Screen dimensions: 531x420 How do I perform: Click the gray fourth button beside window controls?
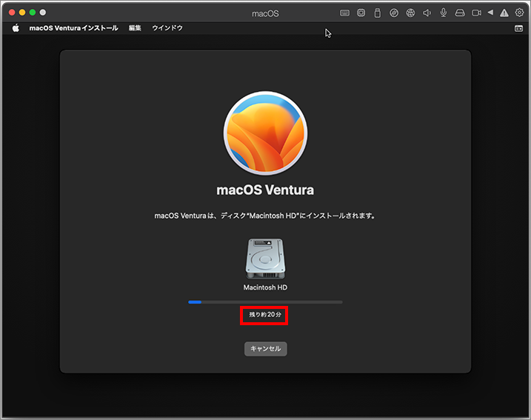(43, 13)
